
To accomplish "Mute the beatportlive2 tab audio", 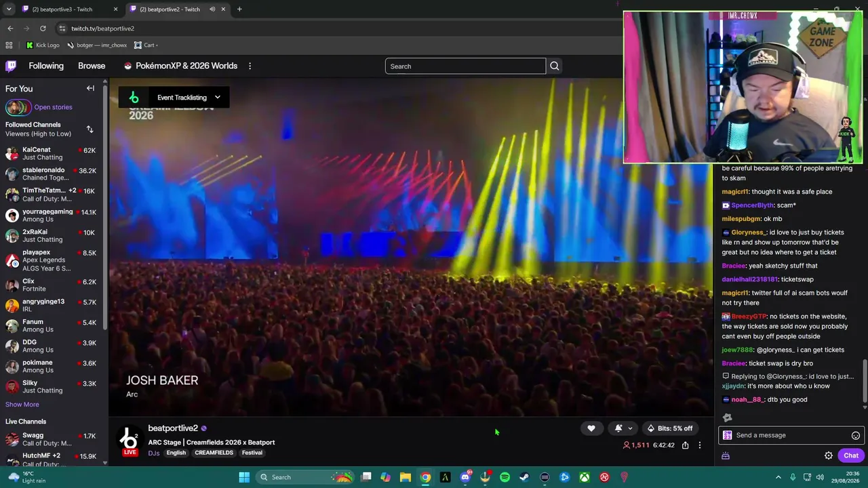I will pos(212,9).
